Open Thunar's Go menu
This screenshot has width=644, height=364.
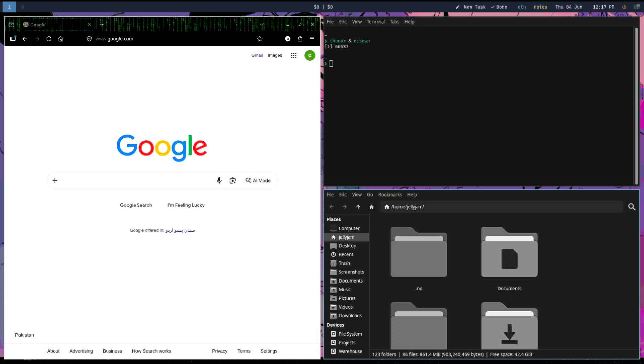click(x=370, y=195)
